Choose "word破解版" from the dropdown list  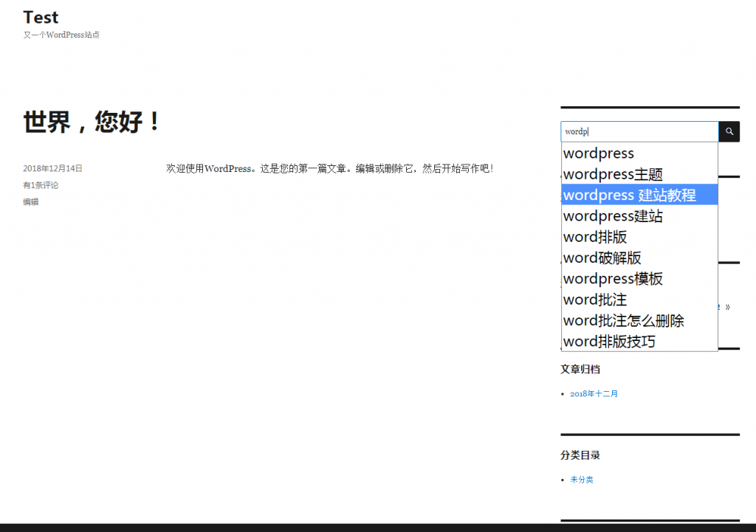pos(599,258)
